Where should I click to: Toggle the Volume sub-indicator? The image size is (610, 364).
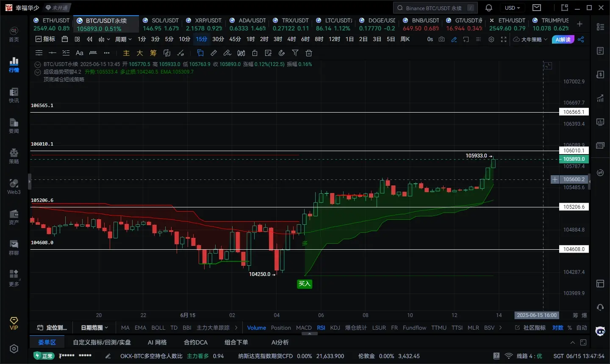[256, 328]
